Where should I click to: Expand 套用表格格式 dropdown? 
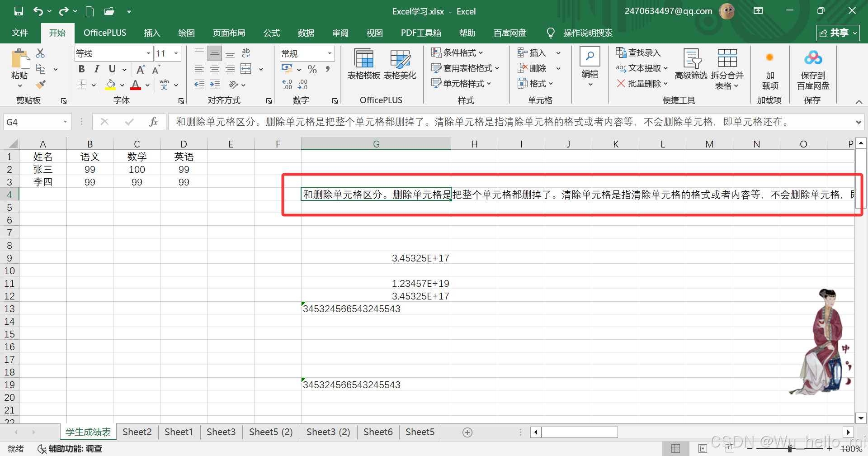[465, 68]
